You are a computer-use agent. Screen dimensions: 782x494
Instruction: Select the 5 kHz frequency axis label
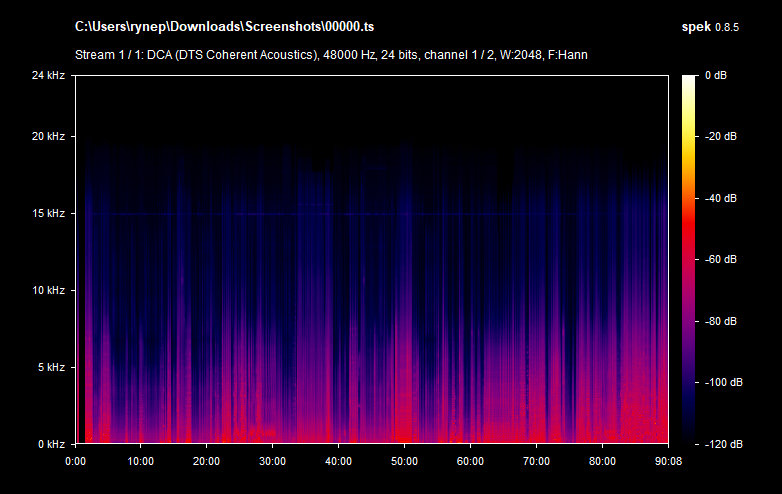point(50,367)
